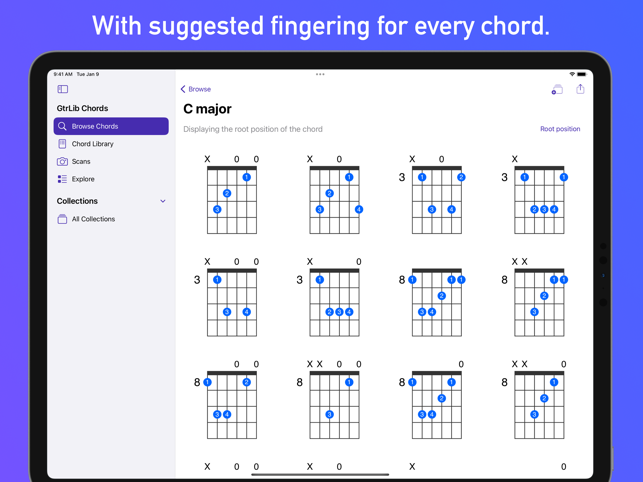Click the magnifier icon in Browse Chords
The width and height of the screenshot is (643, 482).
tap(62, 126)
